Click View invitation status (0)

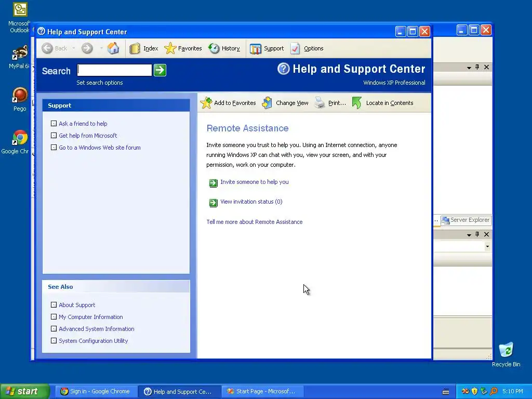pos(251,202)
